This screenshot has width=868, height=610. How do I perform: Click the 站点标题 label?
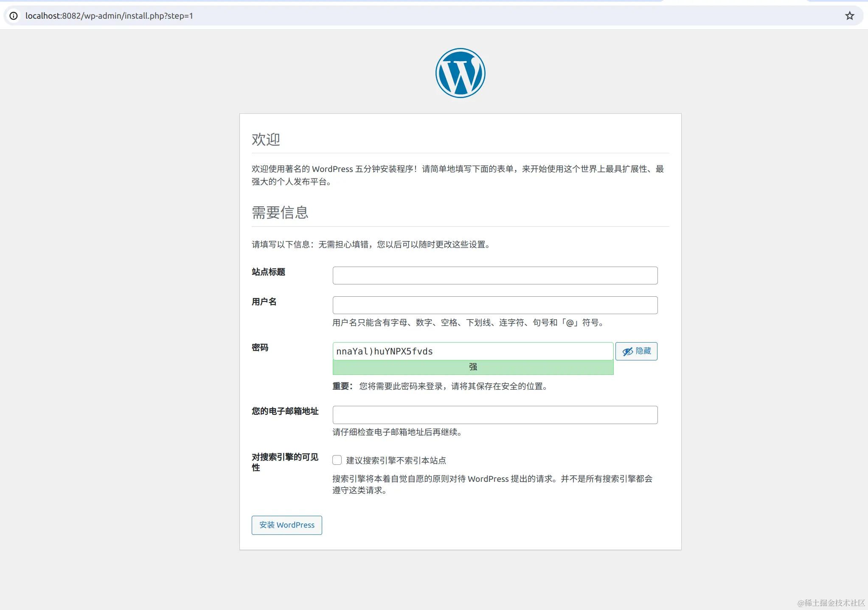pos(268,272)
